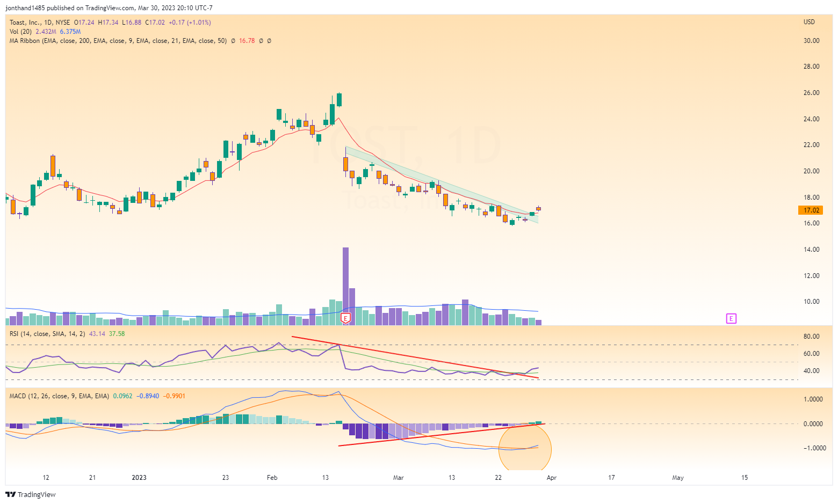Viewport: 838px width, 504px height.
Task: Select the red trendline on the RSI pane
Action: click(x=415, y=357)
